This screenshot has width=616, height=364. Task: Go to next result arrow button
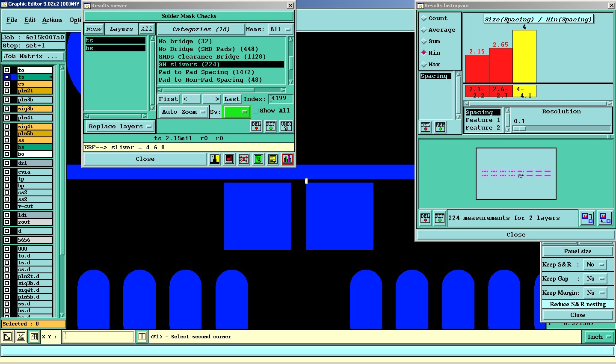pos(211,99)
